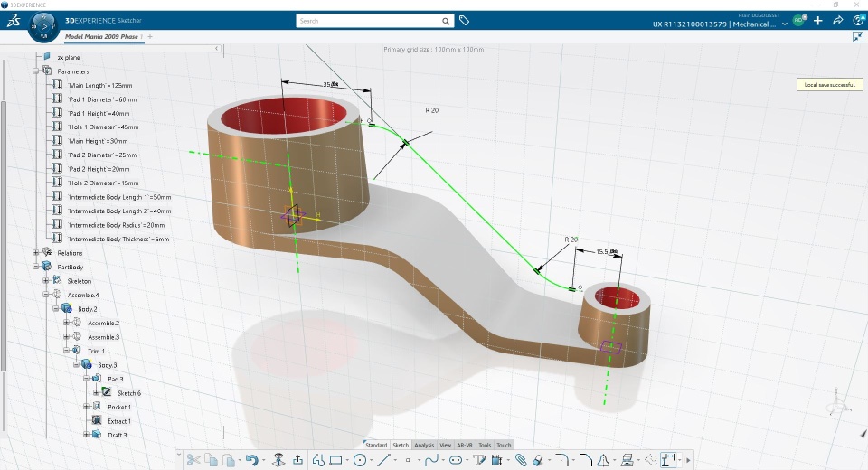The height and width of the screenshot is (470, 868).
Task: Click the Normal View eye tool
Action: (279, 460)
